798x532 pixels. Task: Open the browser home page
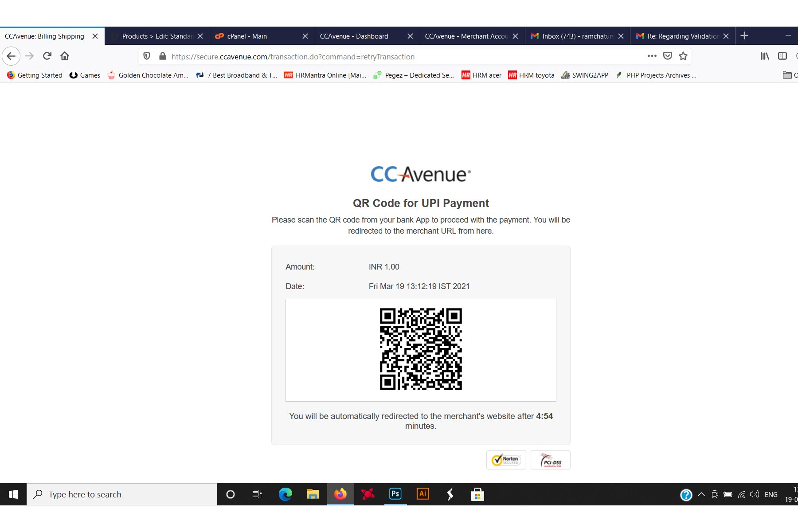tap(65, 56)
